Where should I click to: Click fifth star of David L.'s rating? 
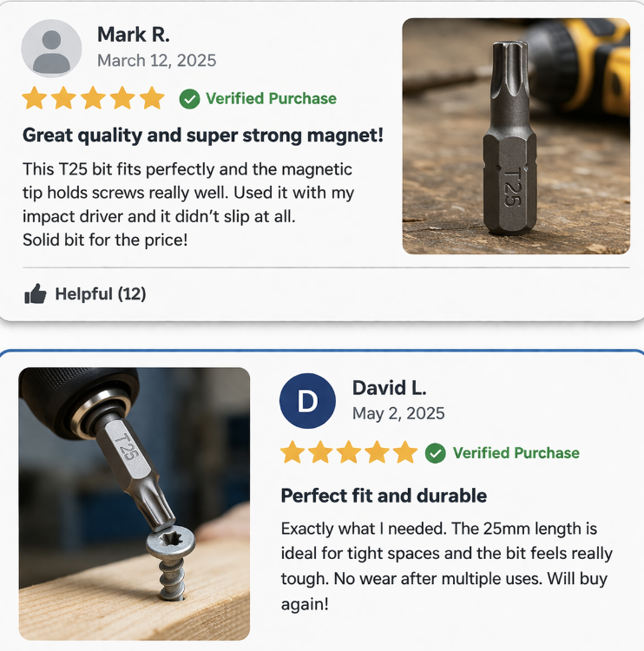404,452
